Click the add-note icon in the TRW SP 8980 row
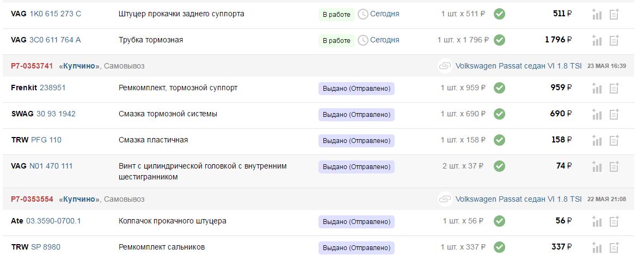Viewport: 644px width, 255px height. (x=614, y=247)
